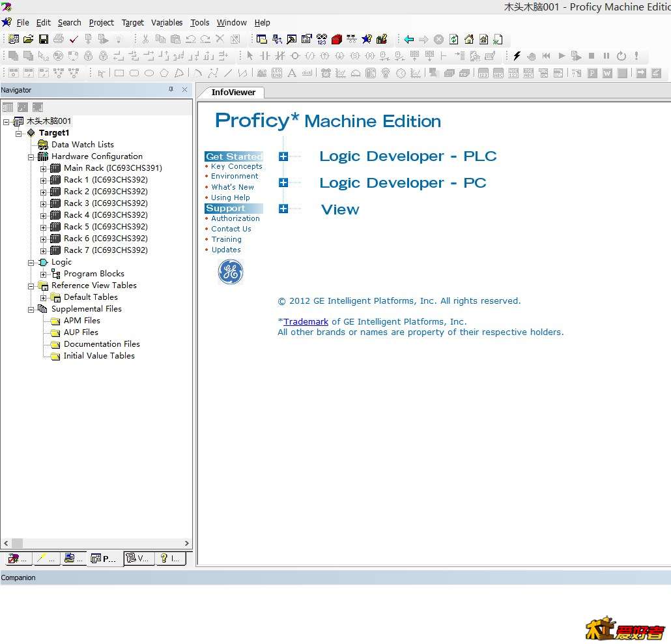Click the Print icon in toolbar
This screenshot has width=671, height=644.
[x=59, y=39]
